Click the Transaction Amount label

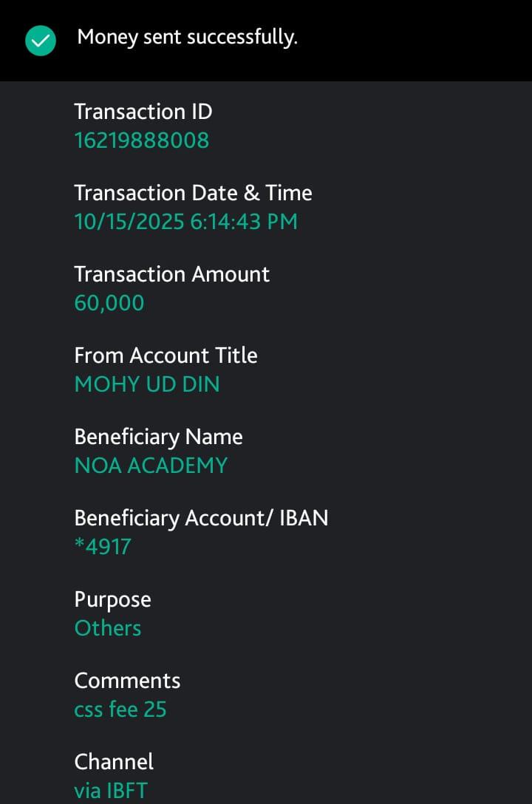coord(172,274)
